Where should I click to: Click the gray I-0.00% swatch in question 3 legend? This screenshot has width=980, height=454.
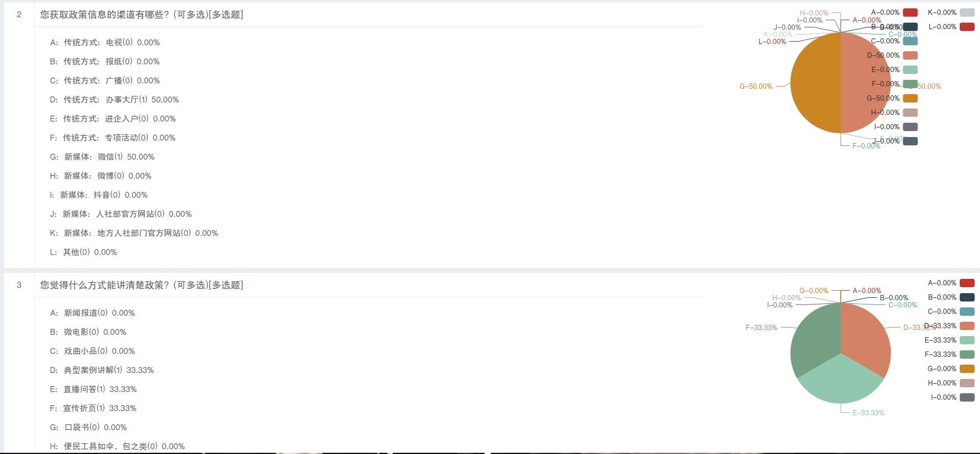coord(967,397)
